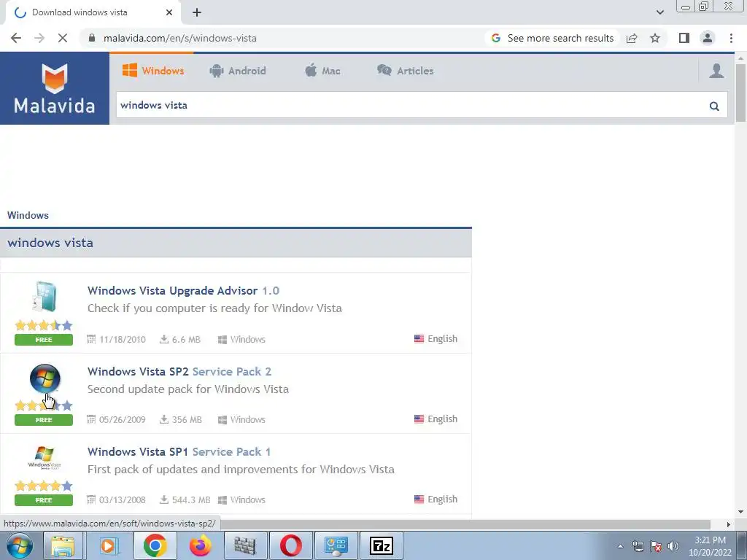
Task: Open a new tab
Action: tap(197, 12)
